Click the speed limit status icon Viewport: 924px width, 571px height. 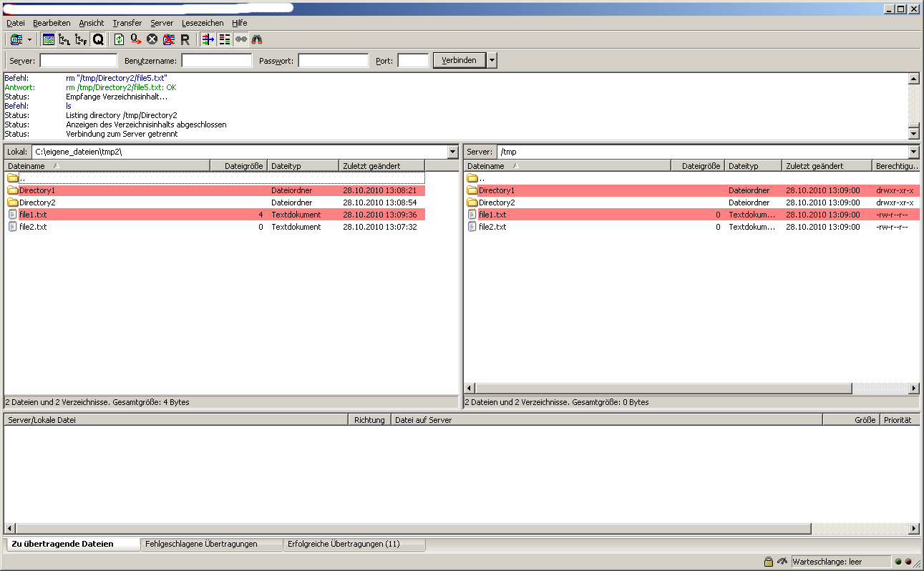782,562
